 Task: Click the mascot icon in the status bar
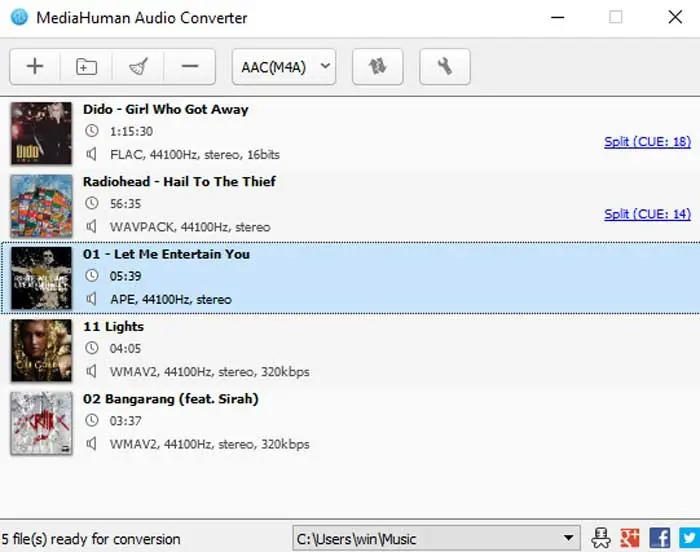[600, 538]
